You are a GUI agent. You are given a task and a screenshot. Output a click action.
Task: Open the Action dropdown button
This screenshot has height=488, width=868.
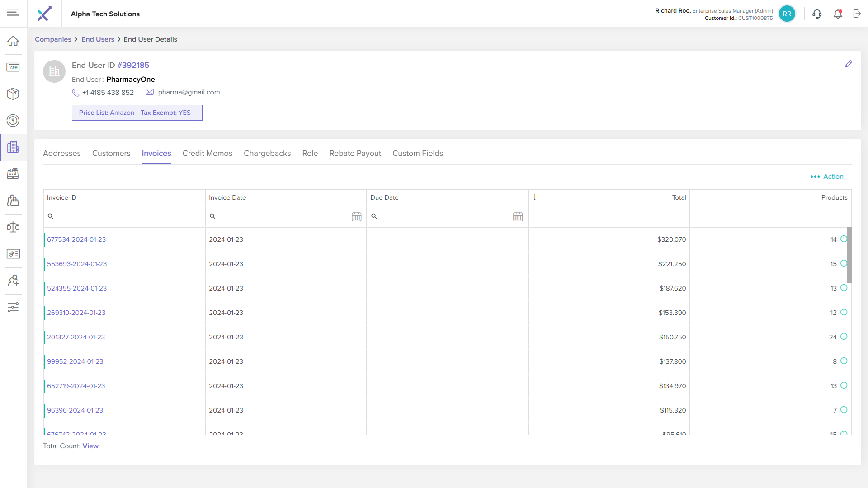click(x=828, y=177)
